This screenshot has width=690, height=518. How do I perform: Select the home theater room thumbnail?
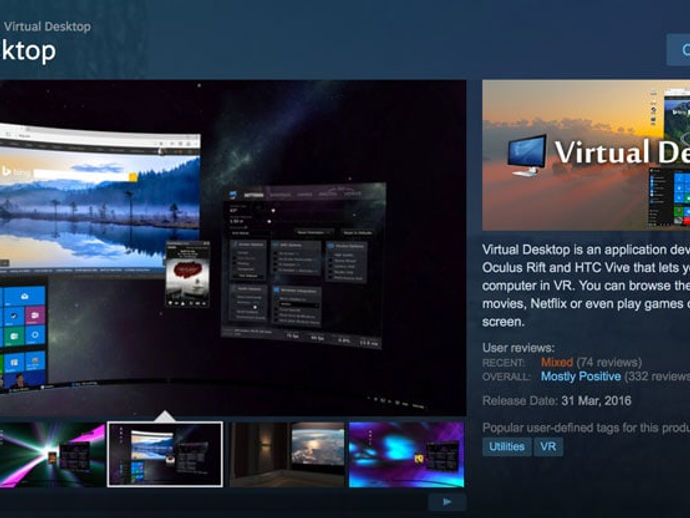point(287,455)
